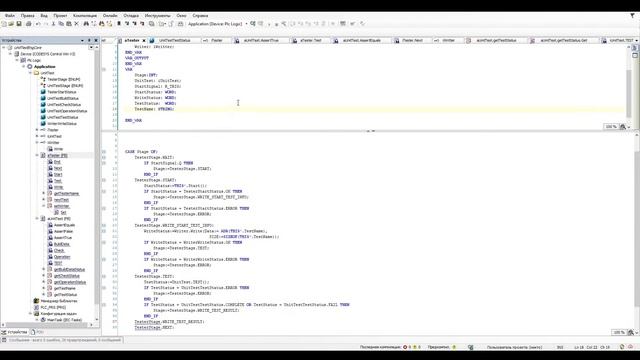Collapse the aTester (FB) tree node
This screenshot has width=640, height=360.
[x=37, y=156]
